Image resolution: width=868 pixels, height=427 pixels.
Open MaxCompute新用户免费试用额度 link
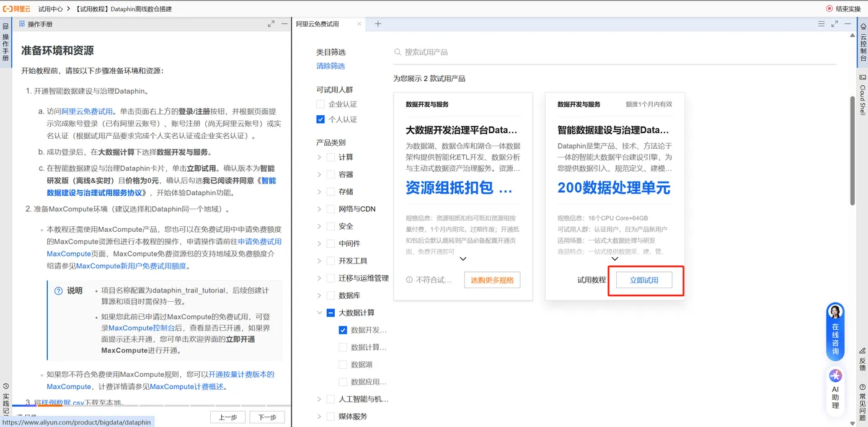pyautogui.click(x=131, y=266)
